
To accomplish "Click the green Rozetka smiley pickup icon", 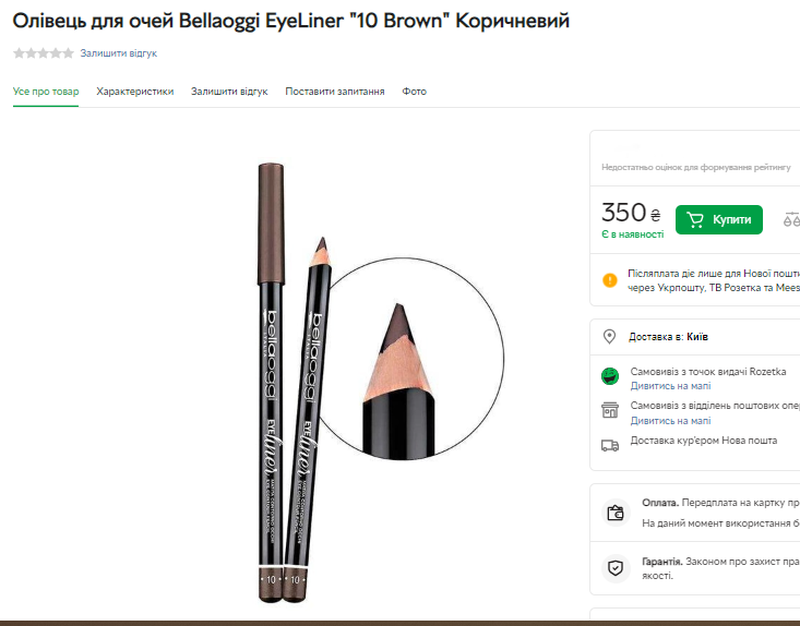I will [610, 377].
